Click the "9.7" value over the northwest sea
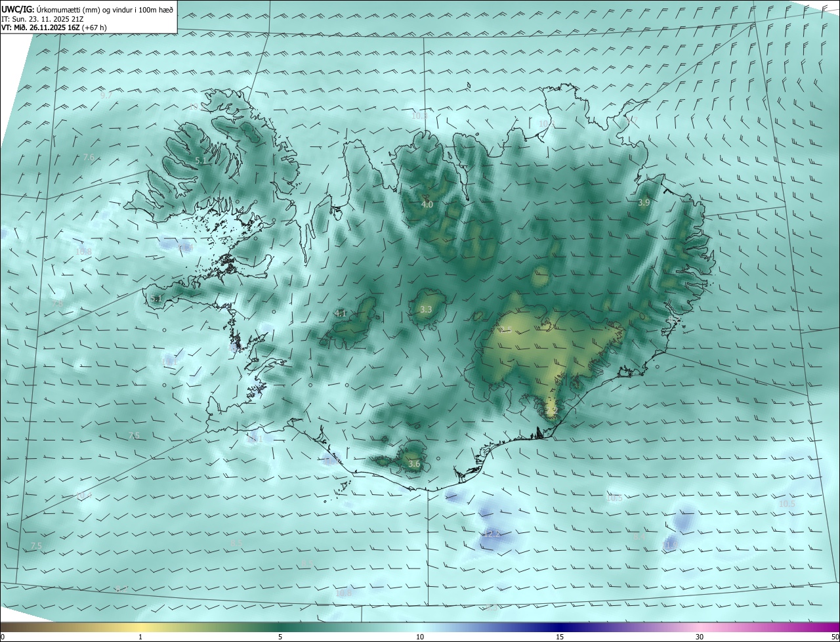This screenshot has height=642, width=840. coord(106,95)
